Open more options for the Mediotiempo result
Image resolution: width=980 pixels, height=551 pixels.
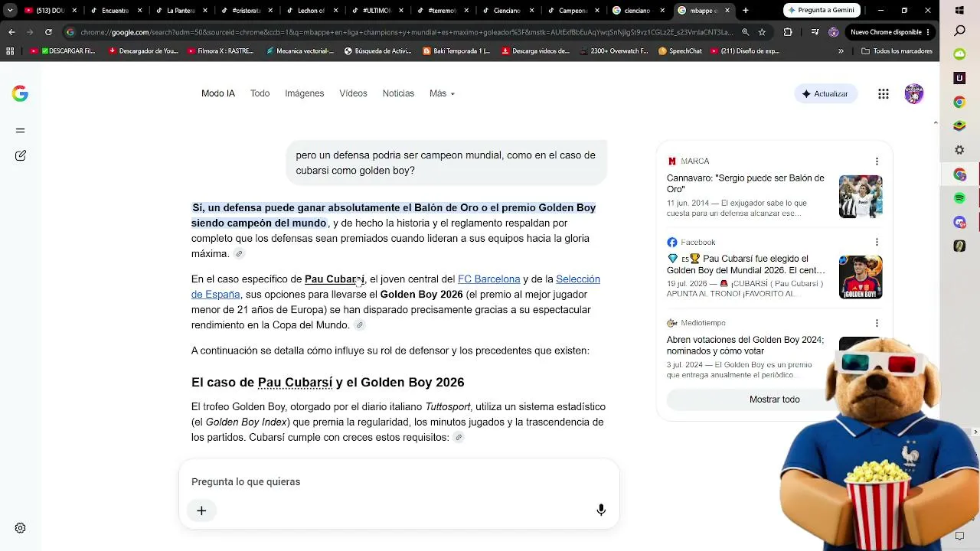pyautogui.click(x=877, y=323)
